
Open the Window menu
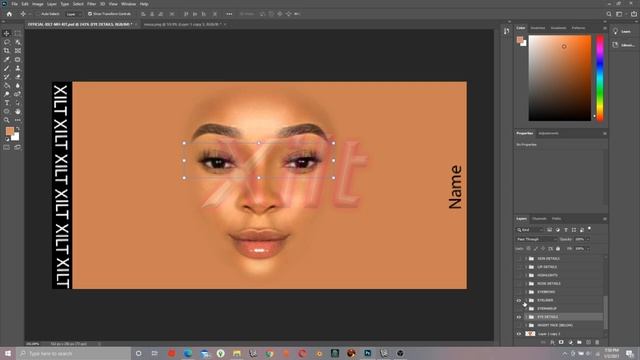[129, 4]
